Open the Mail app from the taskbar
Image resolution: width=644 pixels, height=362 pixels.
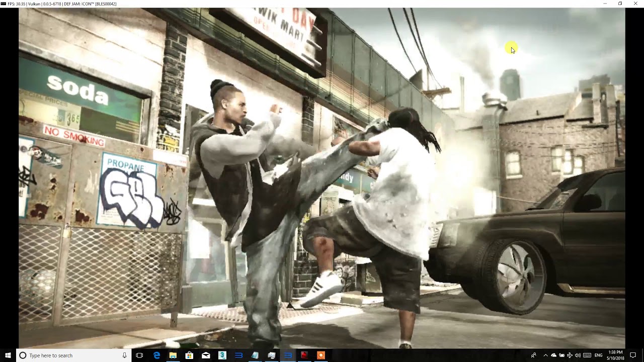click(x=207, y=355)
